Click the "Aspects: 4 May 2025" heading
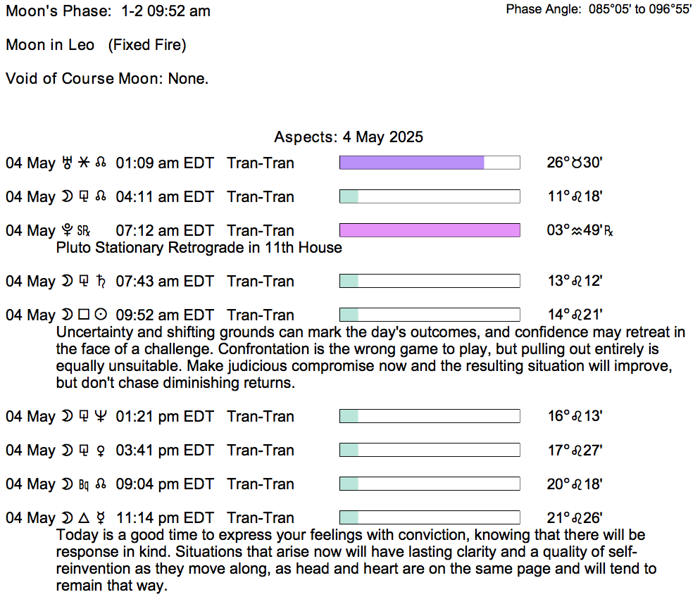This screenshot has height=604, width=700. (349, 137)
